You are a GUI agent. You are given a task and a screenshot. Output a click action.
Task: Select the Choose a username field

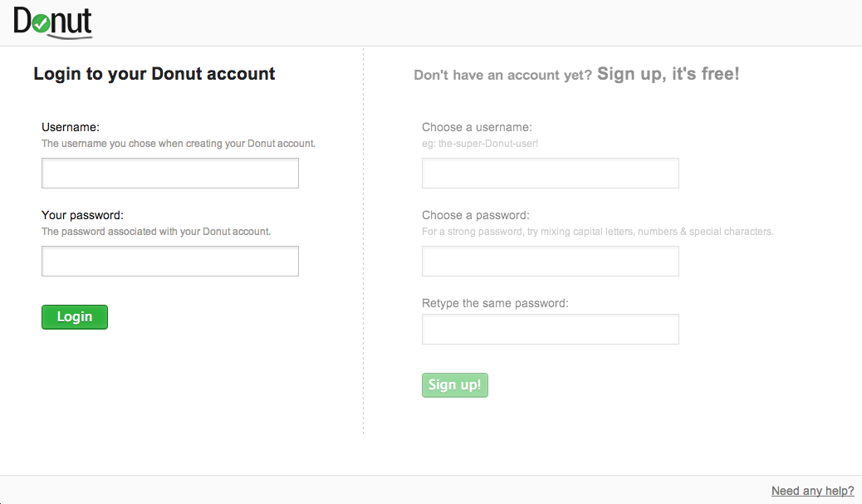[550, 174]
